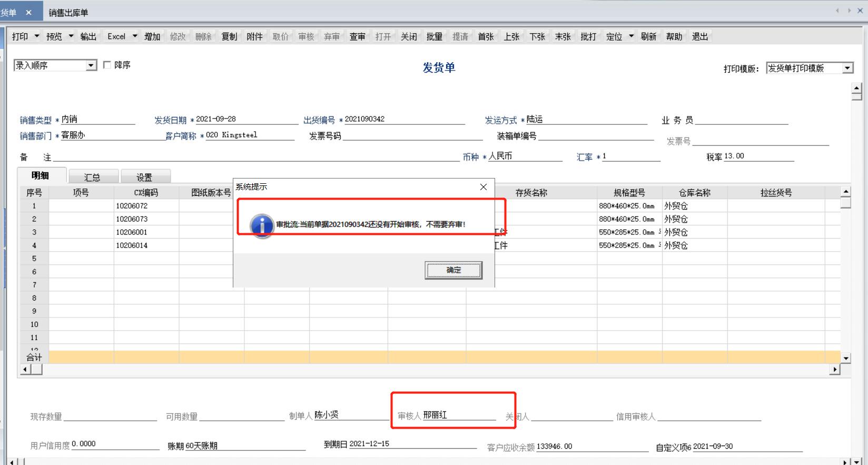
Task: Go to first record with 首张
Action: tap(486, 36)
